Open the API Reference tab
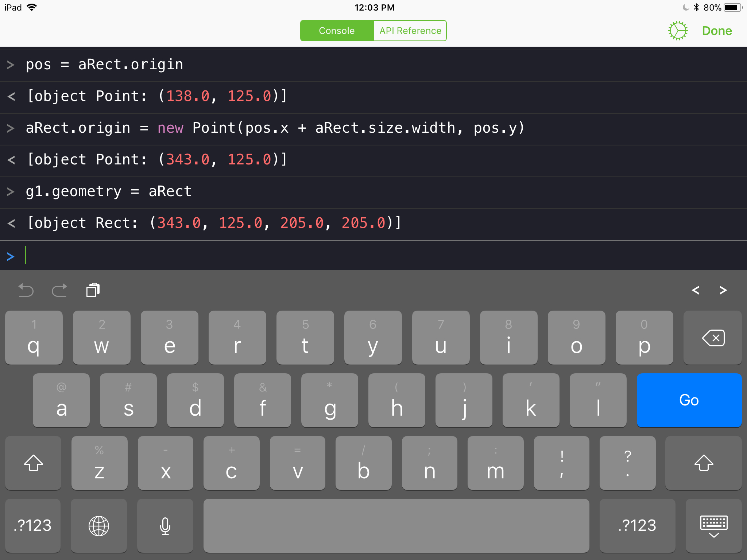The height and width of the screenshot is (560, 747). pyautogui.click(x=410, y=31)
